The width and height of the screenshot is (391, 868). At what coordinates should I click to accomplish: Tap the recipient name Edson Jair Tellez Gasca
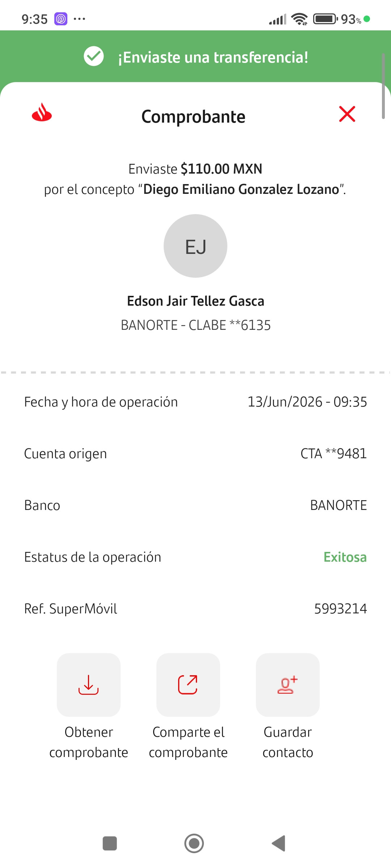pyautogui.click(x=195, y=301)
